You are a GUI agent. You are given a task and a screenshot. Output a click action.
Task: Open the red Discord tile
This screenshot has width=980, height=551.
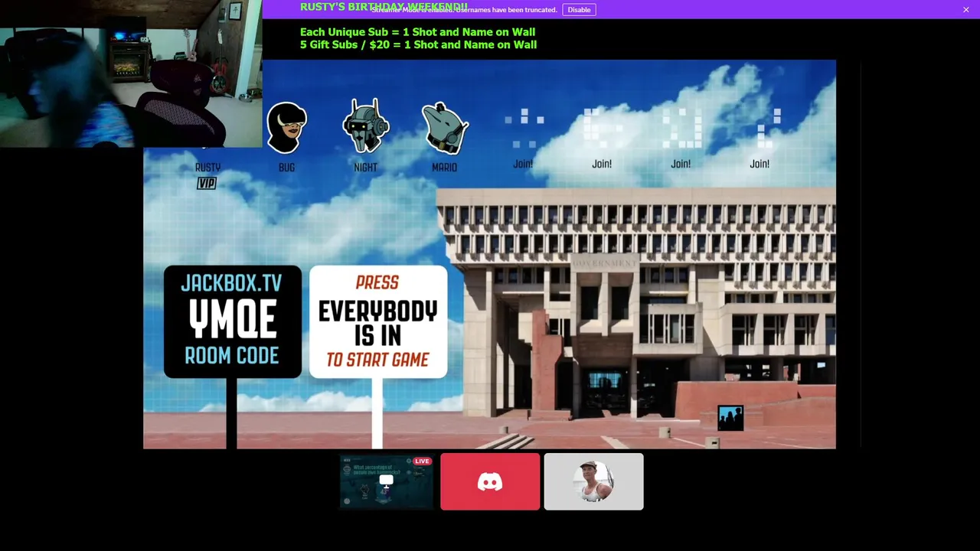(x=490, y=481)
